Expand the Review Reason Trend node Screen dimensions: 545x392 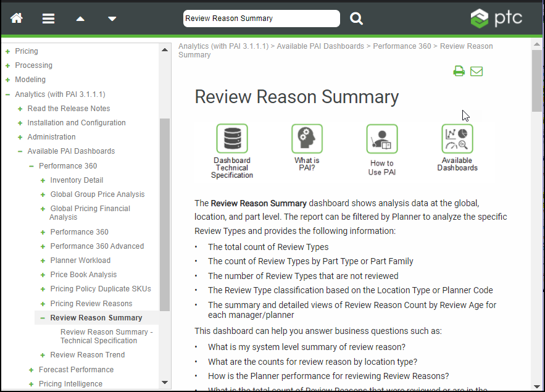(x=43, y=355)
